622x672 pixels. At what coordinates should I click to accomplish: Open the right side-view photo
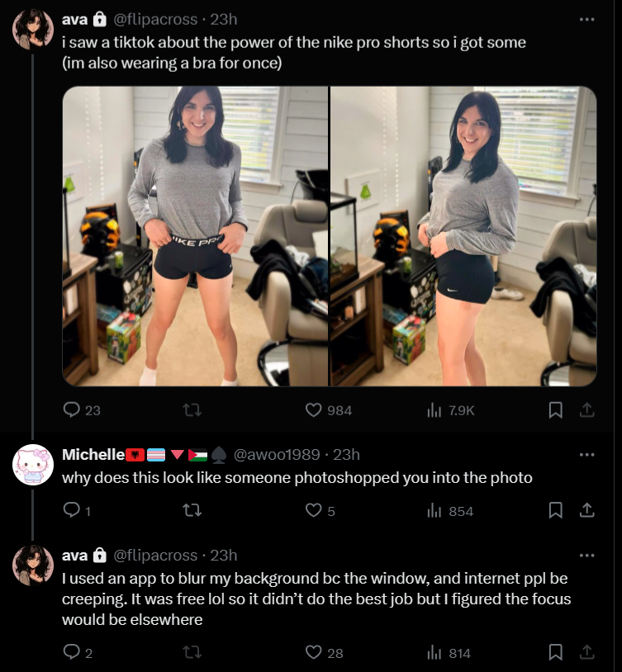click(463, 236)
